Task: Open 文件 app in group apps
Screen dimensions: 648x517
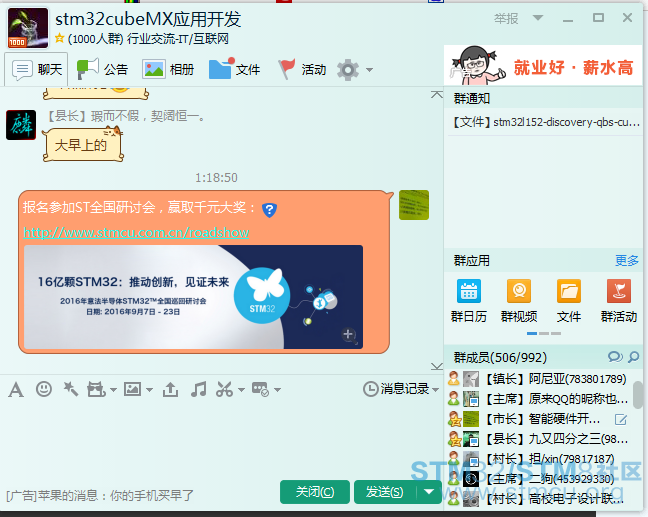Action: click(569, 301)
